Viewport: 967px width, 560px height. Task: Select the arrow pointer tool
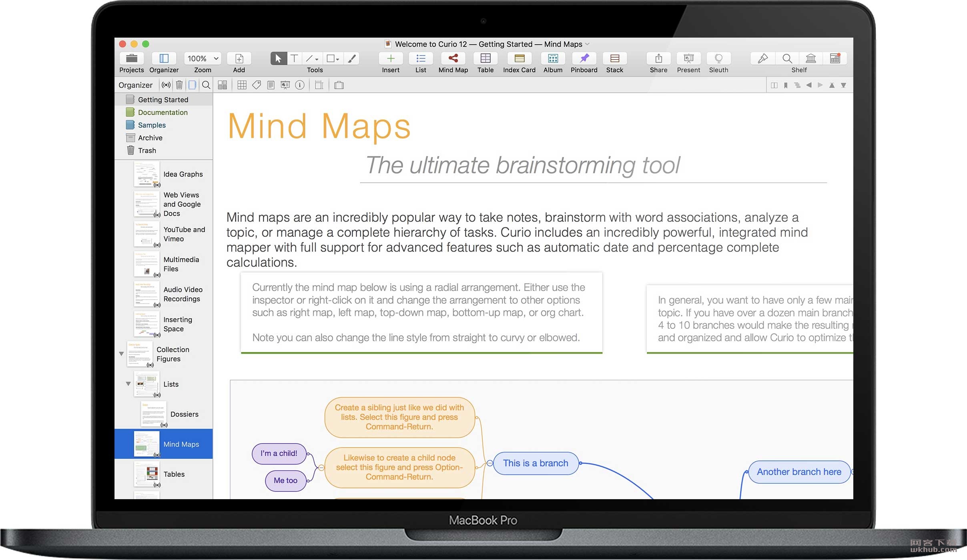278,58
